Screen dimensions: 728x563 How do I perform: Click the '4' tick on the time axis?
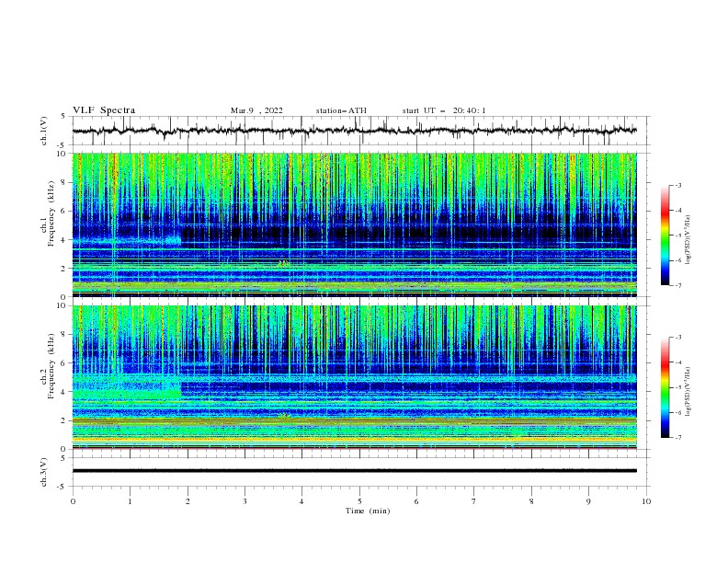pyautogui.click(x=302, y=501)
